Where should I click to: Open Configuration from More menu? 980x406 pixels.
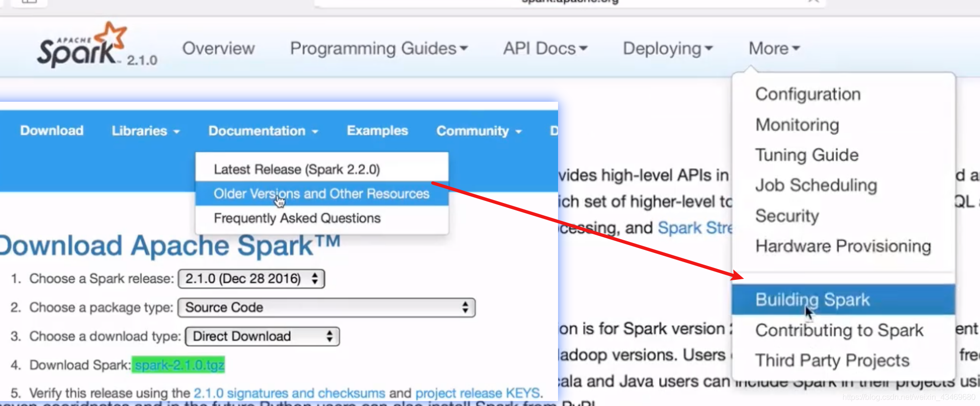(808, 94)
